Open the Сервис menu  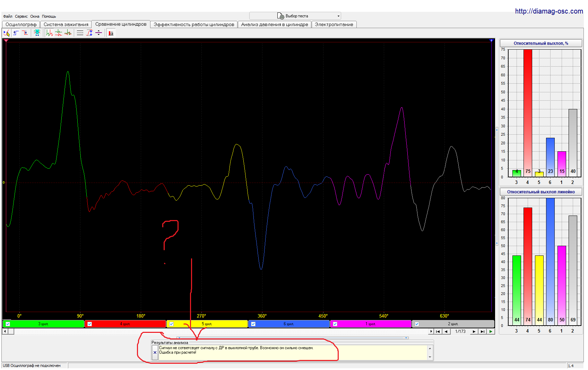point(21,16)
